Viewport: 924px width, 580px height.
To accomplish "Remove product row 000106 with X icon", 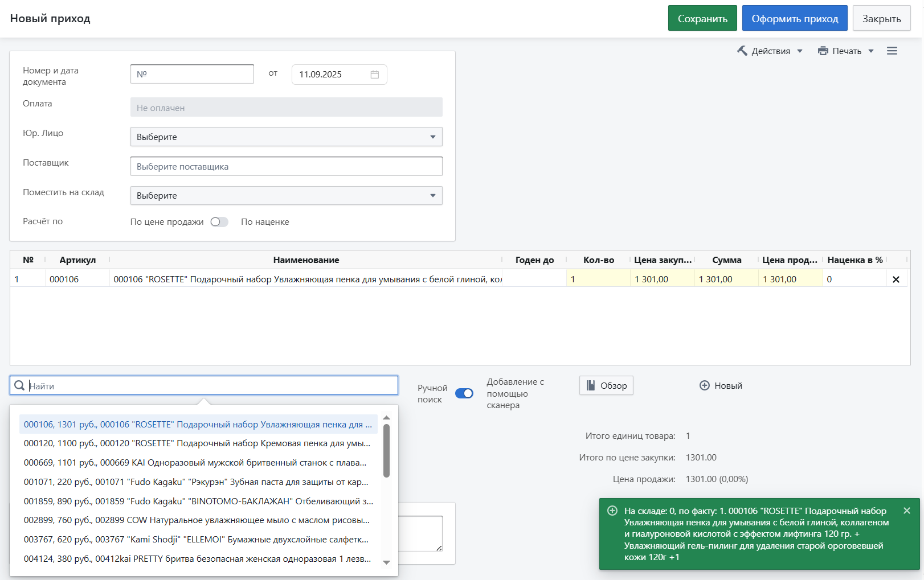I will pyautogui.click(x=896, y=279).
